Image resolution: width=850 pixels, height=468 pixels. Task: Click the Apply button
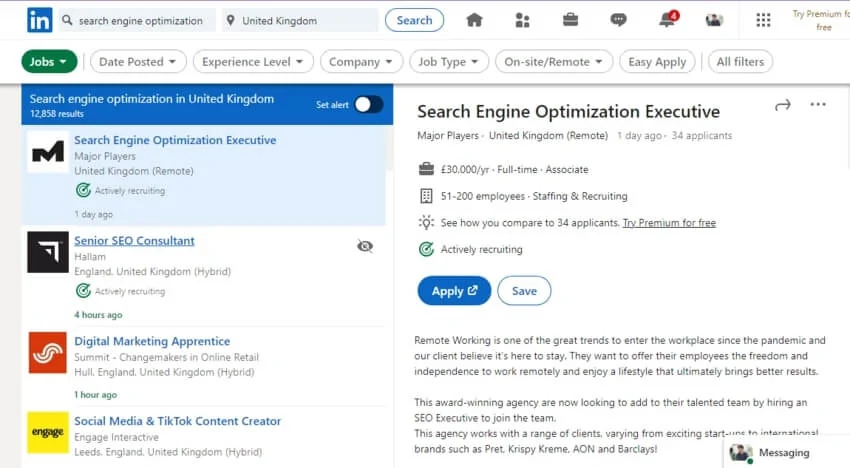(x=454, y=291)
